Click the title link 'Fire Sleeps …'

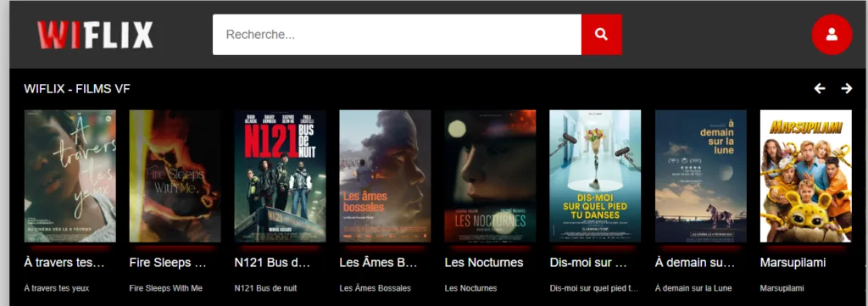tap(168, 263)
